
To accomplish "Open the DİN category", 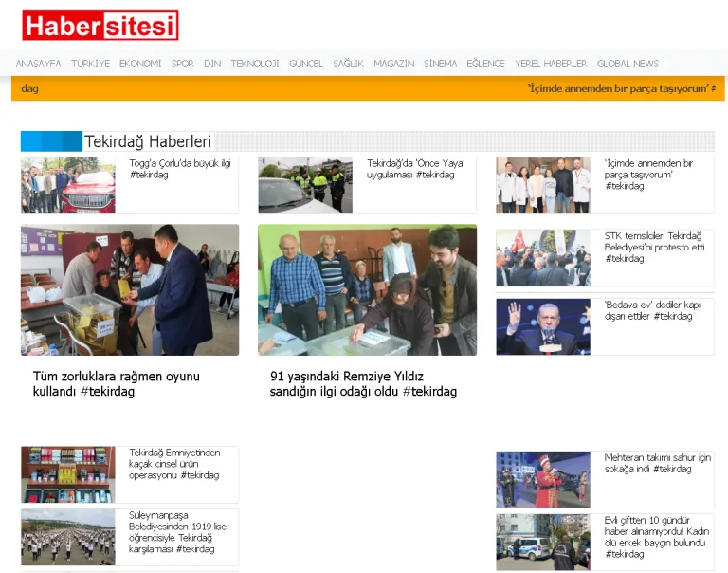I will click(x=212, y=64).
